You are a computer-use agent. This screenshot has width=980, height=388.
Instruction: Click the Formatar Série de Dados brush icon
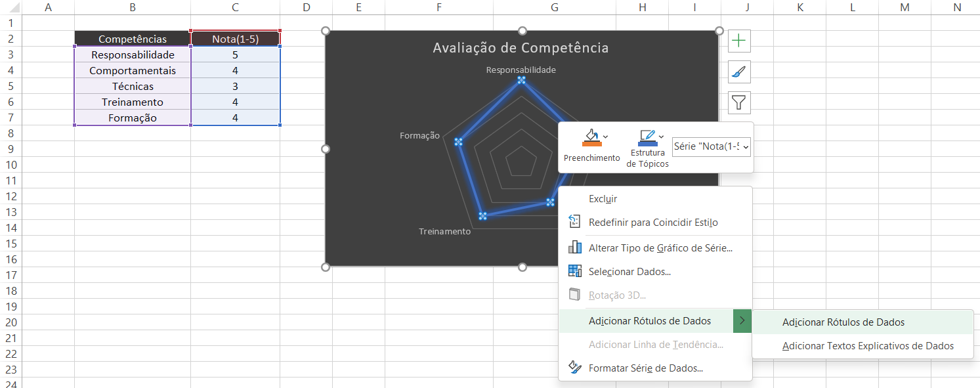tap(574, 368)
